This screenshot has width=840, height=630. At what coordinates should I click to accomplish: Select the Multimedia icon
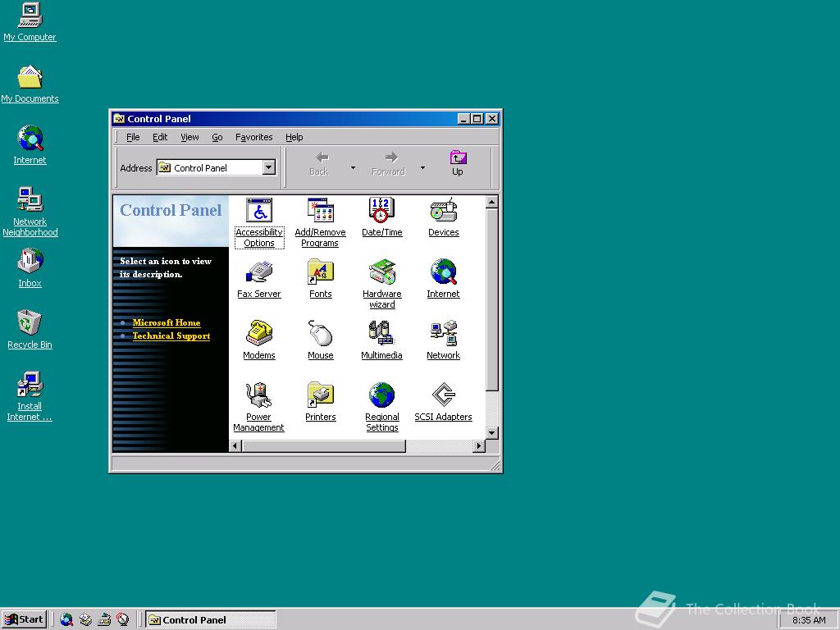tap(381, 335)
